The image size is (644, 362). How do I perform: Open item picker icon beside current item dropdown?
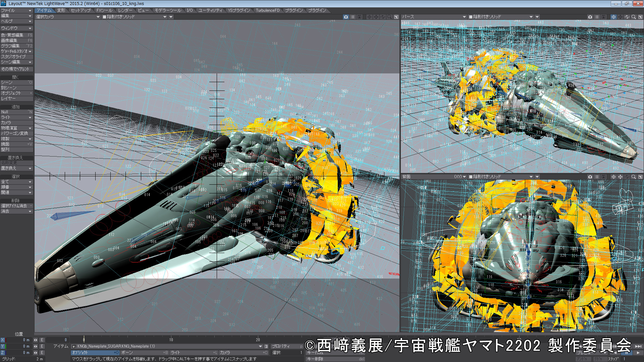tap(266, 346)
